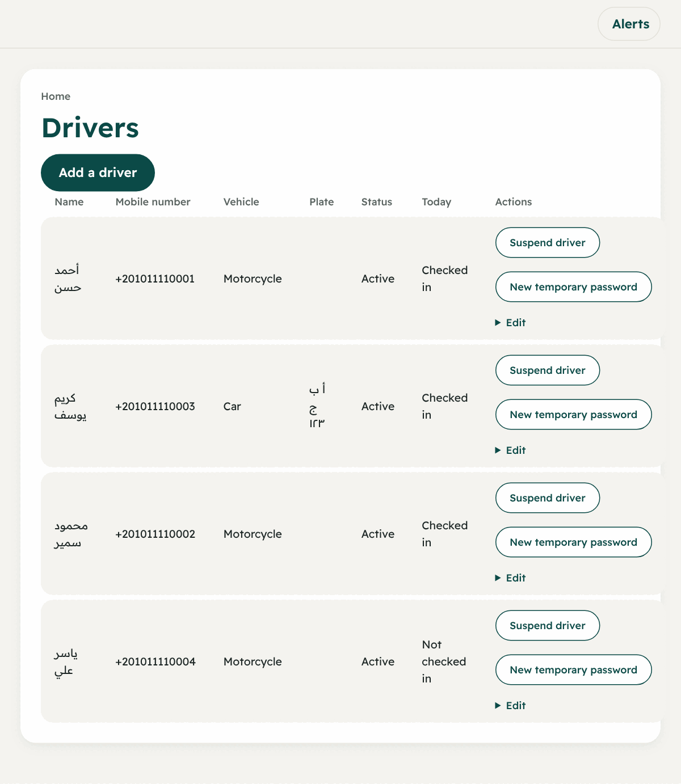Click Active status for +201011110001
The height and width of the screenshot is (784, 681).
point(378,279)
